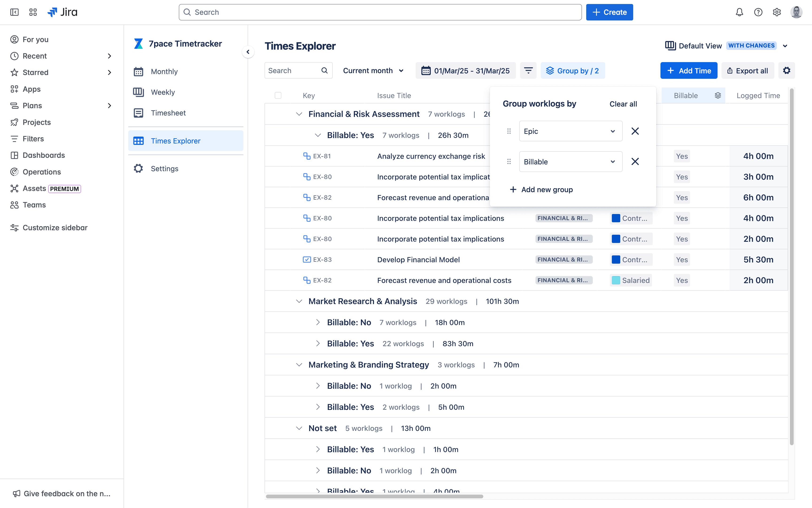Screen dimensions: 812x508
Task: Open the Timesheet view
Action: coord(186,113)
